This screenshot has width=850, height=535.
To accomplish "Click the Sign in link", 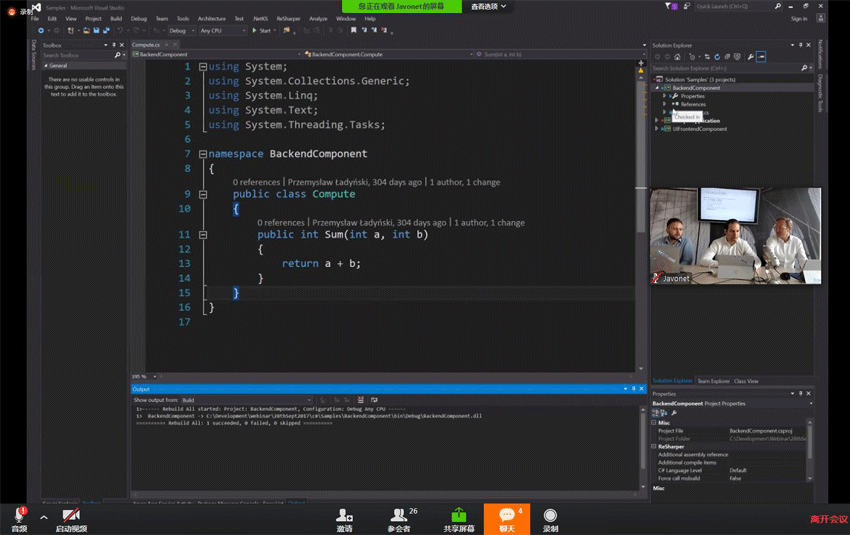I will click(799, 19).
